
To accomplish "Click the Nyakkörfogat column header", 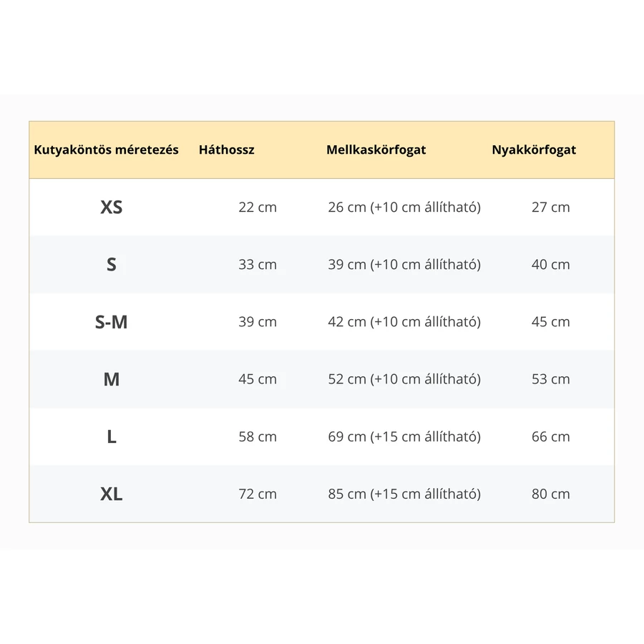I will [x=534, y=150].
